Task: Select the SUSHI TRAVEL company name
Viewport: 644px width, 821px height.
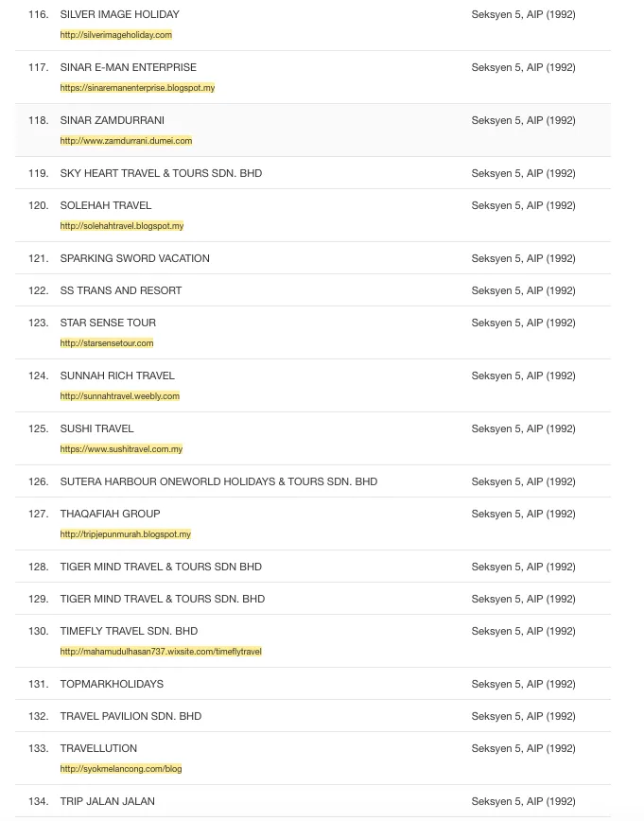Action: click(x=96, y=428)
